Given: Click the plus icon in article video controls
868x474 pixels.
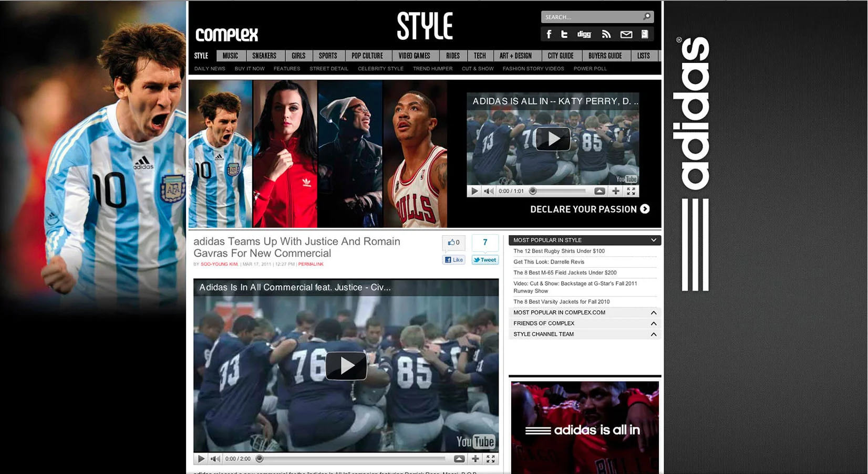Looking at the screenshot, I should tap(476, 459).
